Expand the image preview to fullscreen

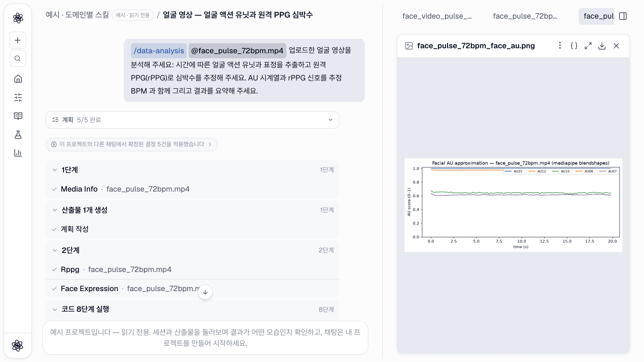pyautogui.click(x=588, y=46)
